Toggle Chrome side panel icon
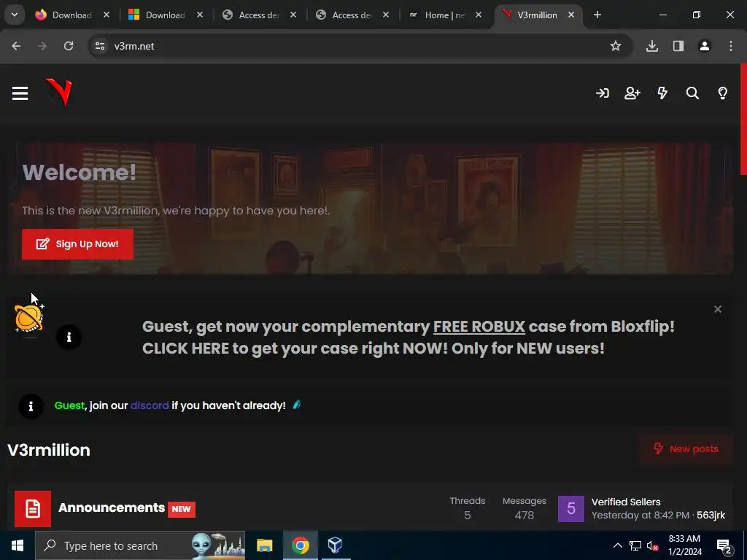747x560 pixels. coord(678,46)
